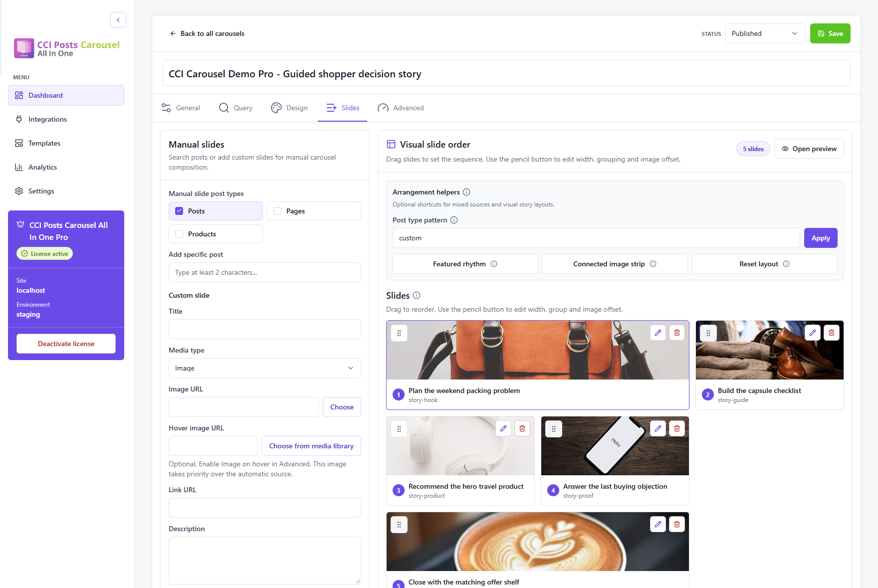The height and width of the screenshot is (588, 878).
Task: Focus the Add specific post search field
Action: pyautogui.click(x=265, y=272)
